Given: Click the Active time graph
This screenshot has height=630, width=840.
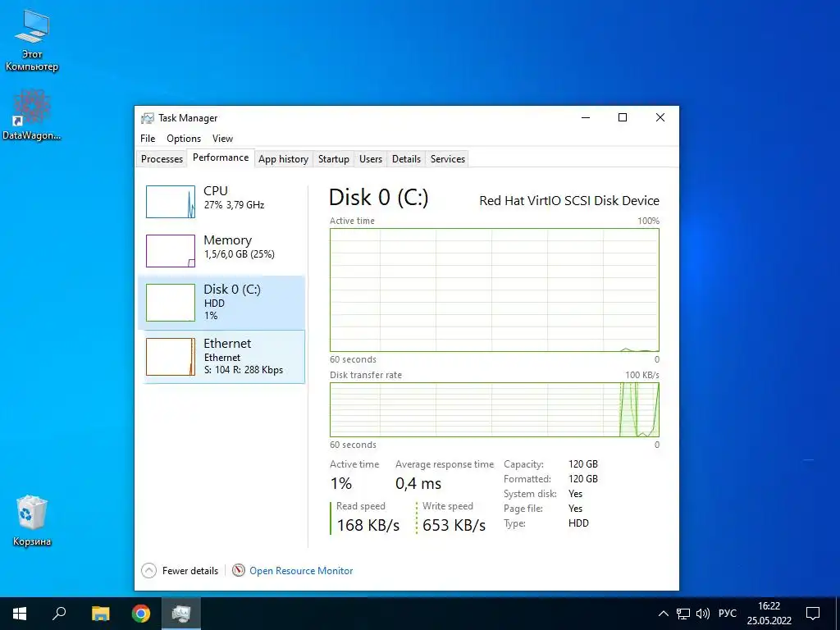Looking at the screenshot, I should click(495, 290).
